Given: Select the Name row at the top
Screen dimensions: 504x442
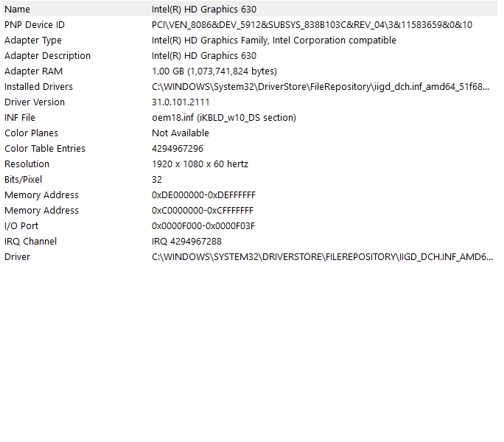Looking at the screenshot, I should [x=18, y=9].
